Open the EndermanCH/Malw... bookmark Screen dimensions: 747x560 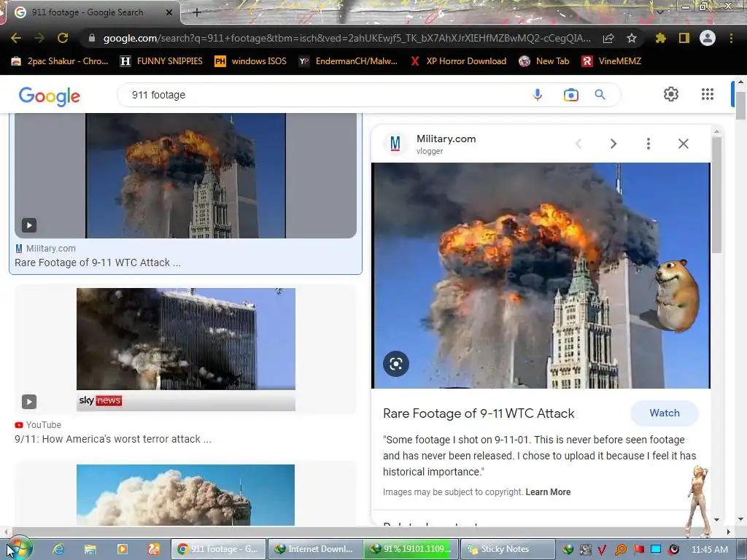coord(348,61)
